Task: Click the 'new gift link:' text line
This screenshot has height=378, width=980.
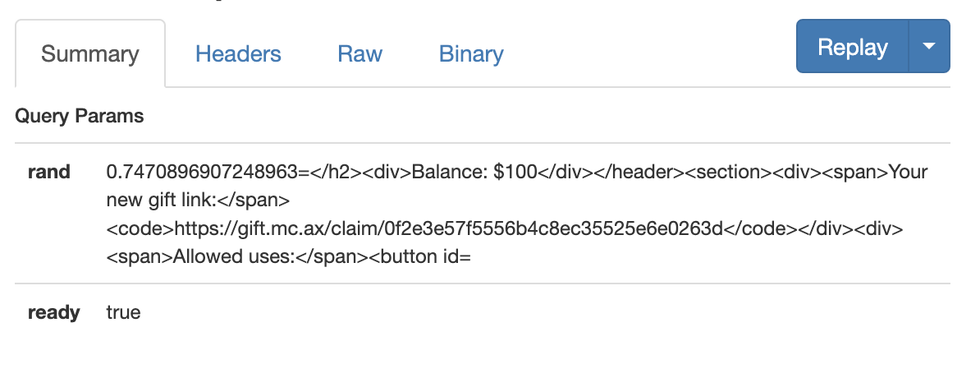Action: [161, 201]
